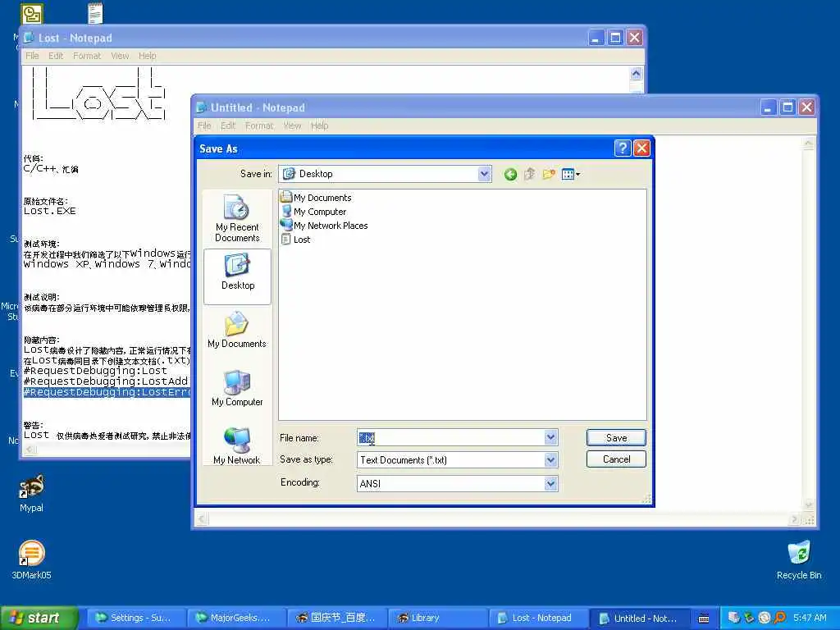This screenshot has height=630, width=840.
Task: Open the Encoding ANSI dropdown
Action: [x=550, y=483]
